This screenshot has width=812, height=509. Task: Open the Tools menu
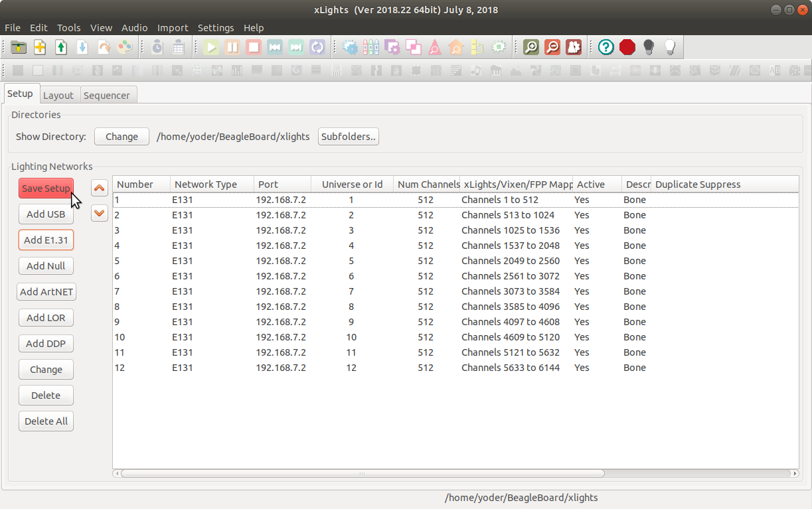click(x=68, y=28)
